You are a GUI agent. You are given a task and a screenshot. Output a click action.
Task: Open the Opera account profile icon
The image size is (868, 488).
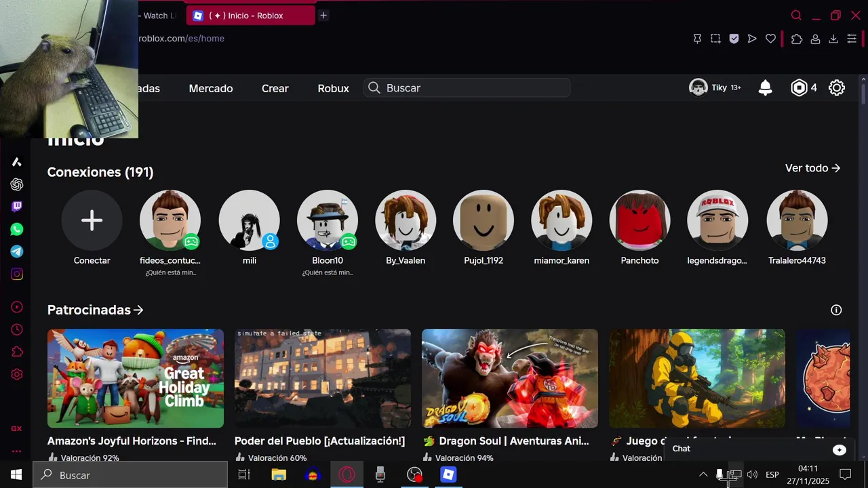coord(815,39)
